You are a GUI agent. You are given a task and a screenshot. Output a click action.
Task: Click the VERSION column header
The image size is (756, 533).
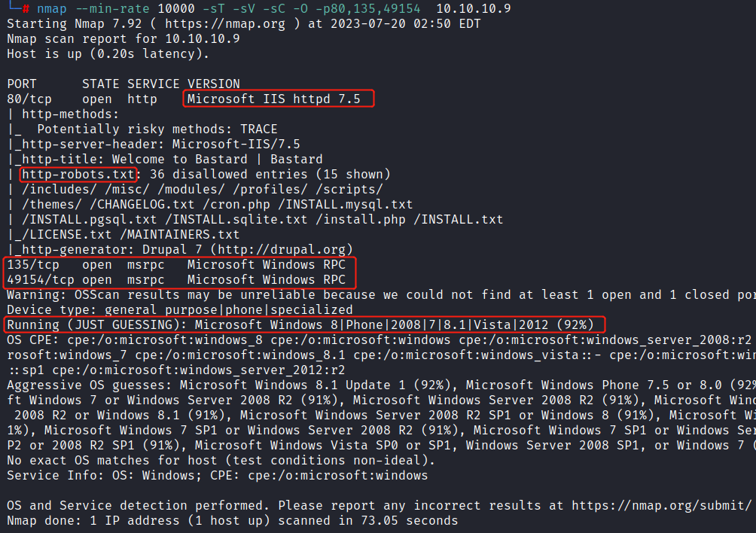[x=214, y=84]
